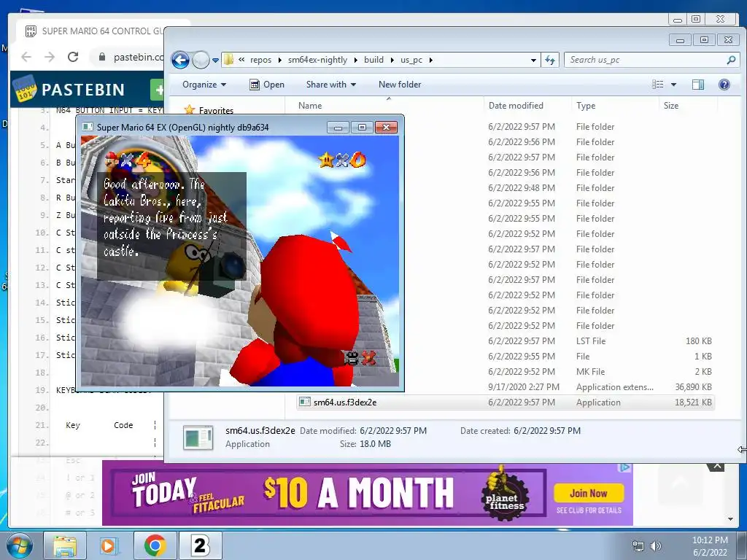Click Chrome taskbar icon
Image resolution: width=747 pixels, height=560 pixels.
click(155, 545)
